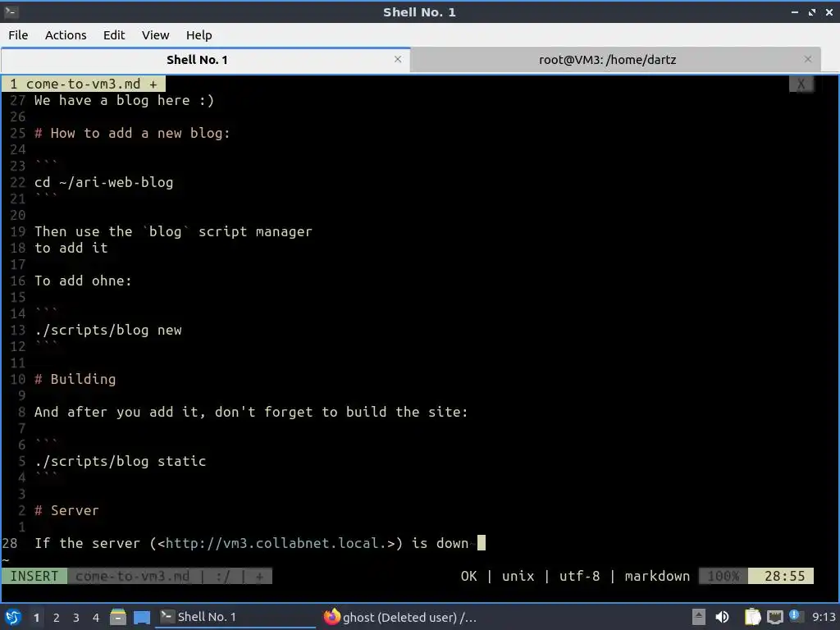Open the File menu
Viewport: 840px width, 630px height.
(x=18, y=35)
